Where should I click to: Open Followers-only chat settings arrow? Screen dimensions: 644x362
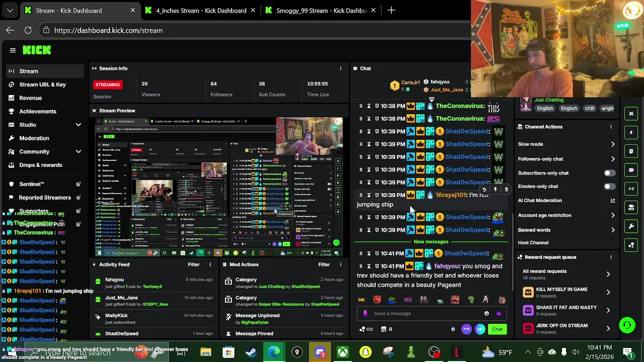click(x=613, y=159)
